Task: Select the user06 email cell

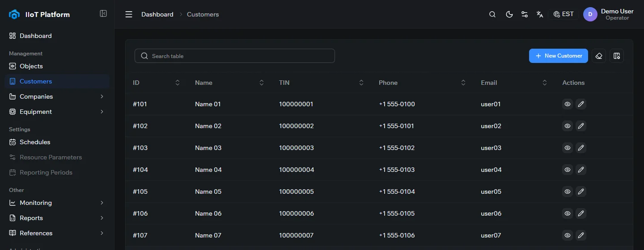Action: coord(491,213)
